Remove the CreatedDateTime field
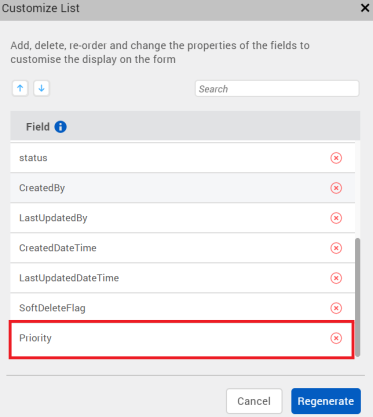The height and width of the screenshot is (417, 373). pos(336,248)
